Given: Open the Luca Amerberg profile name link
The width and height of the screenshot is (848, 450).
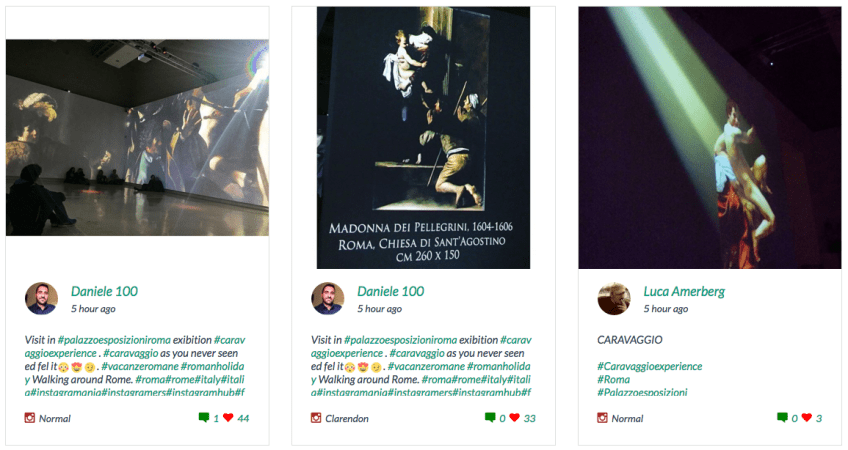Looking at the screenshot, I should tap(684, 292).
